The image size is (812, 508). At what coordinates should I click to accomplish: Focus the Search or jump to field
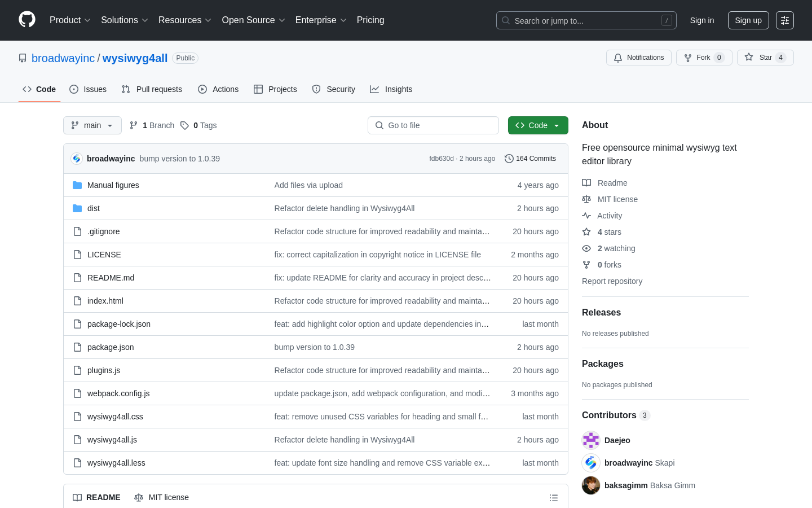point(586,20)
